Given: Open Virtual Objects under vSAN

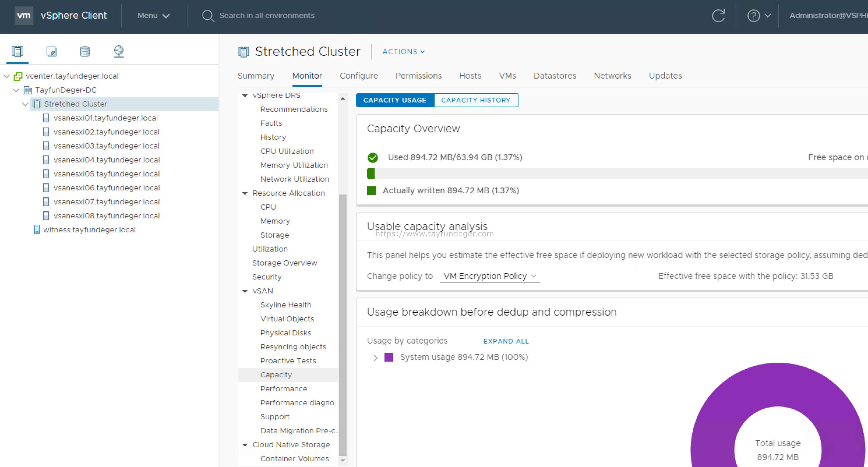Looking at the screenshot, I should [x=287, y=319].
